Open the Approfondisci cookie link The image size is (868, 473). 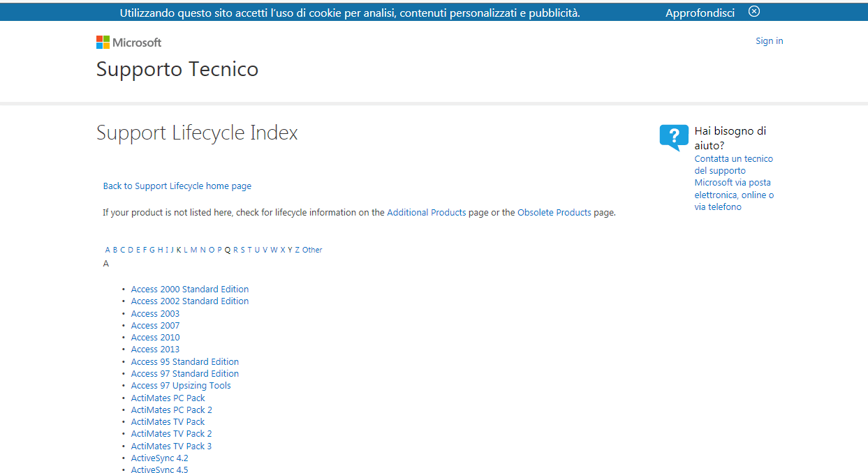pyautogui.click(x=700, y=13)
